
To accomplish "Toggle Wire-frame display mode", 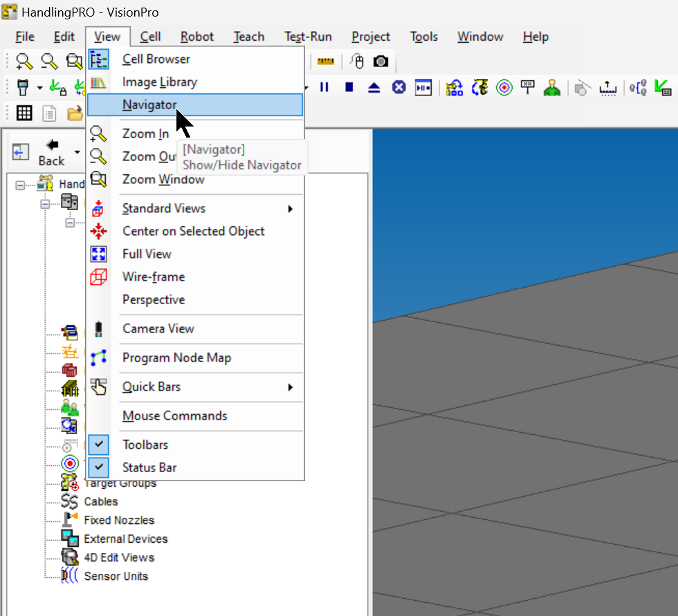I will 195,277.
